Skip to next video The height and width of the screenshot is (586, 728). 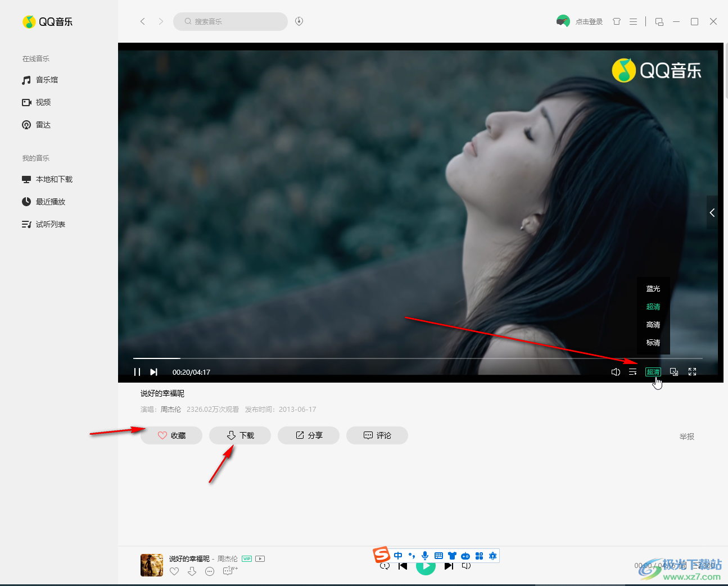(154, 372)
